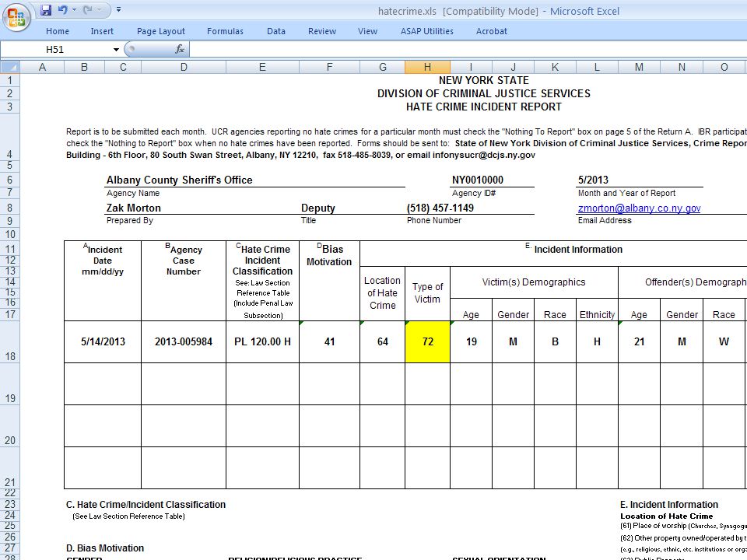
Task: Select all cells with the corner button
Action: (10, 67)
